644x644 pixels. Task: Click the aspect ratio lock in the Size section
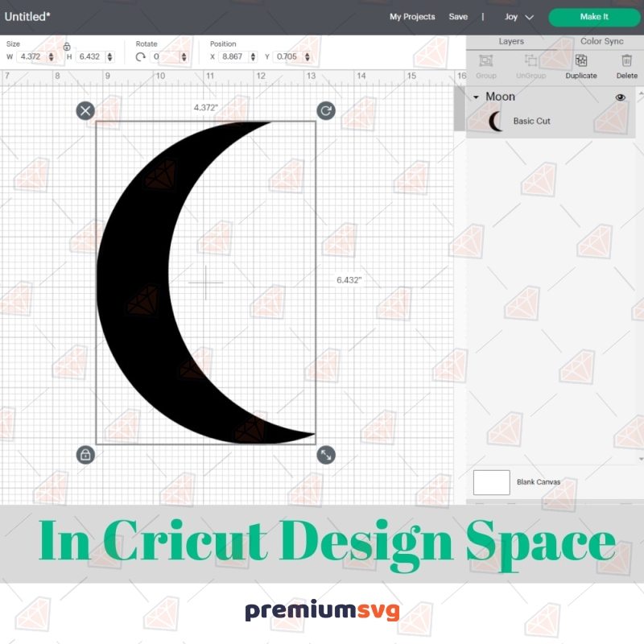[x=67, y=46]
